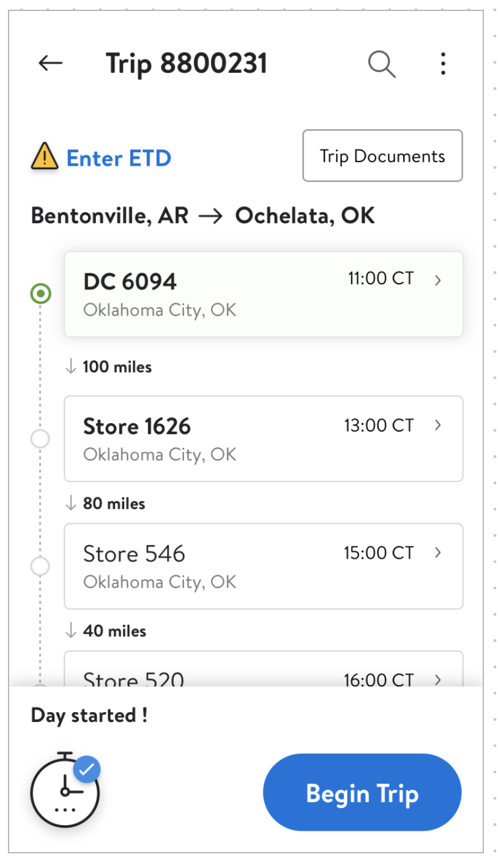Open the Store 520 stop card
Image resolution: width=498 pixels, height=868 pixels.
click(x=264, y=669)
